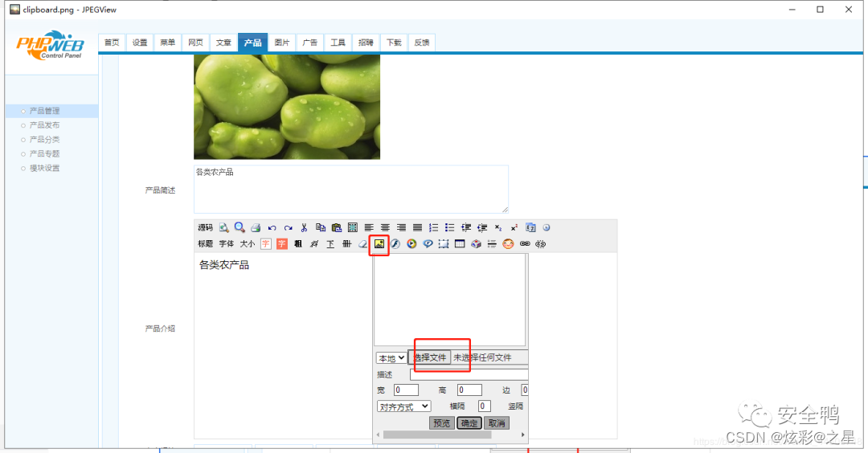Open the 设置 tab
868x453 pixels.
coord(140,43)
